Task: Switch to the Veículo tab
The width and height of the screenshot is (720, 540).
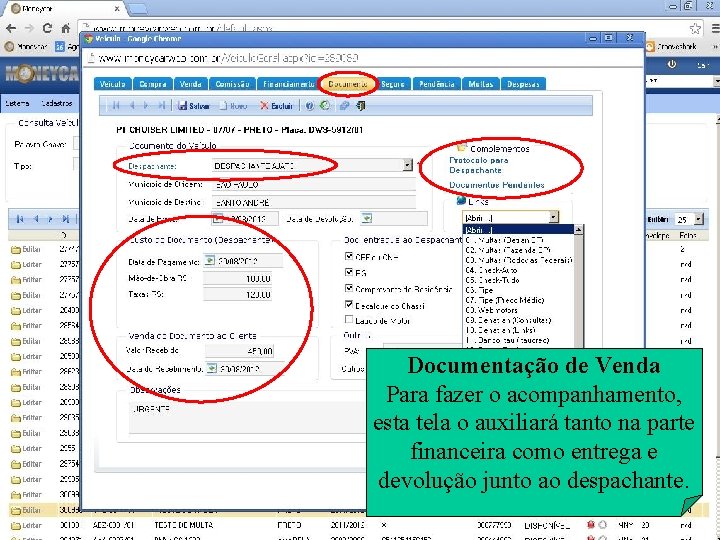Action: click(112, 84)
